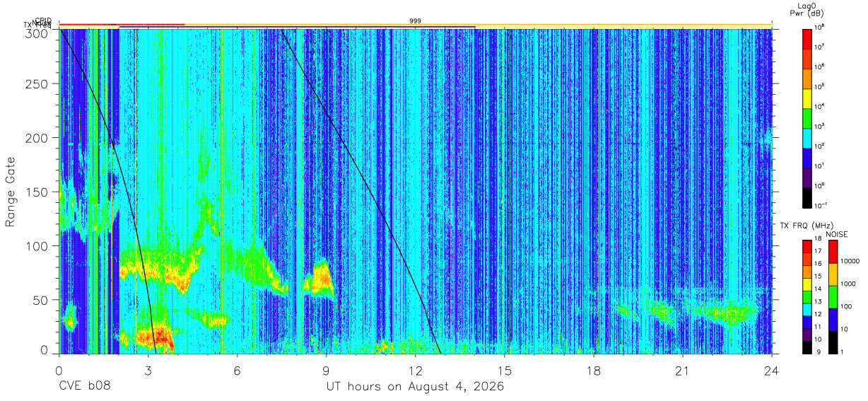
Task: Click the '1000' tick on NOISE colorbar
Action: (849, 284)
